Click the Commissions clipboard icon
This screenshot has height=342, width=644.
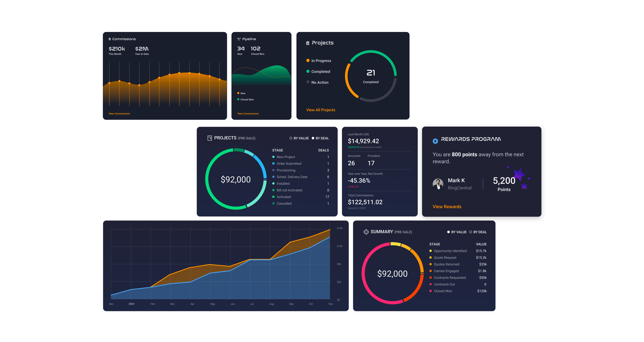[110, 39]
